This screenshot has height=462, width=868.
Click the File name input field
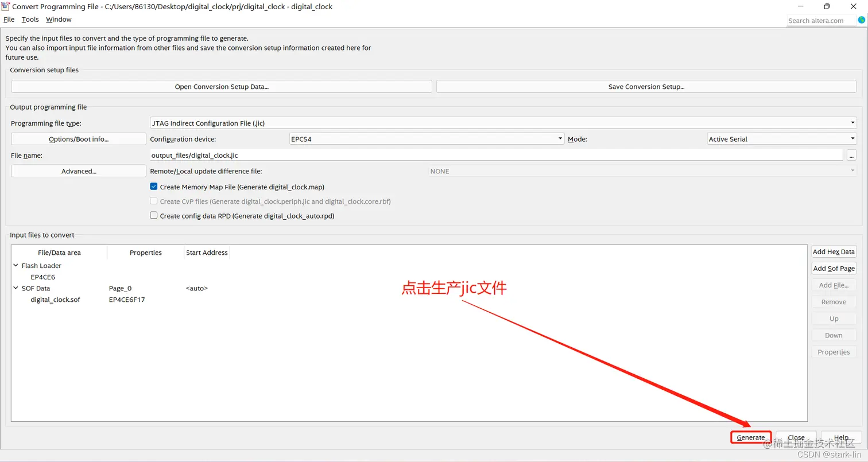[x=496, y=155]
